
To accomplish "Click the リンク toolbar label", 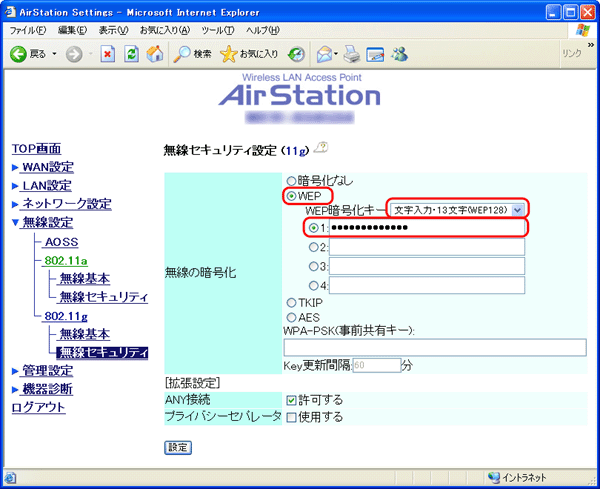I will point(572,54).
